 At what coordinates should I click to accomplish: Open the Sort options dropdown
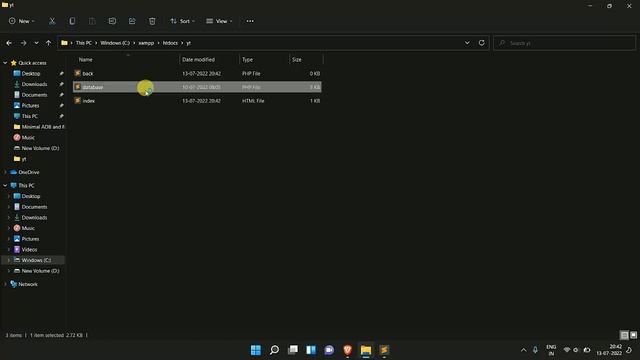(182, 21)
